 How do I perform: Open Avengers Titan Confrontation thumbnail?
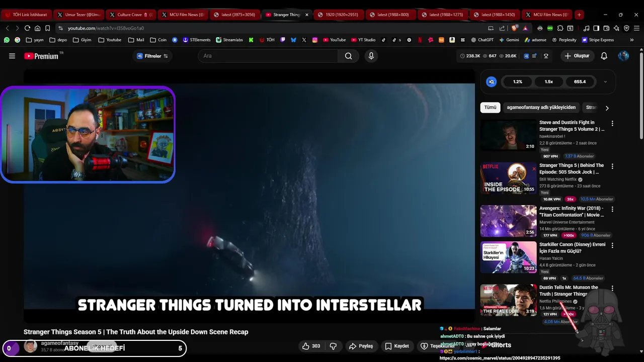click(508, 221)
